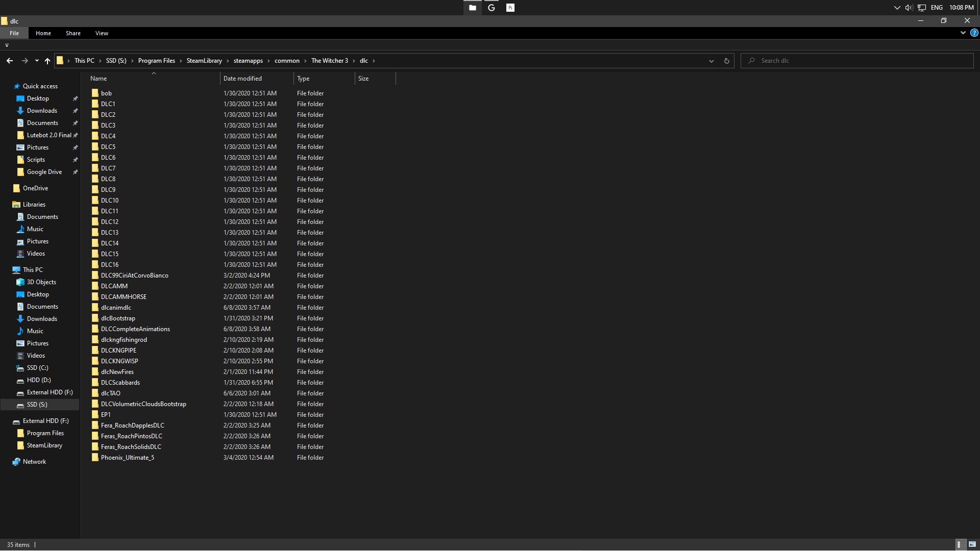Open recent locations dropdown arrow
The image size is (980, 551).
pyautogui.click(x=37, y=61)
